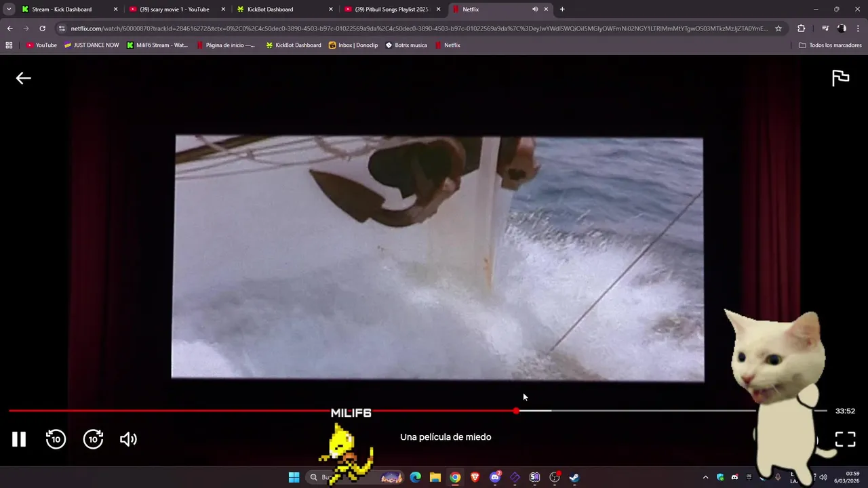Screen dimensions: 868x488
Task: Skip forward 10 seconds in player
Action: [93, 439]
